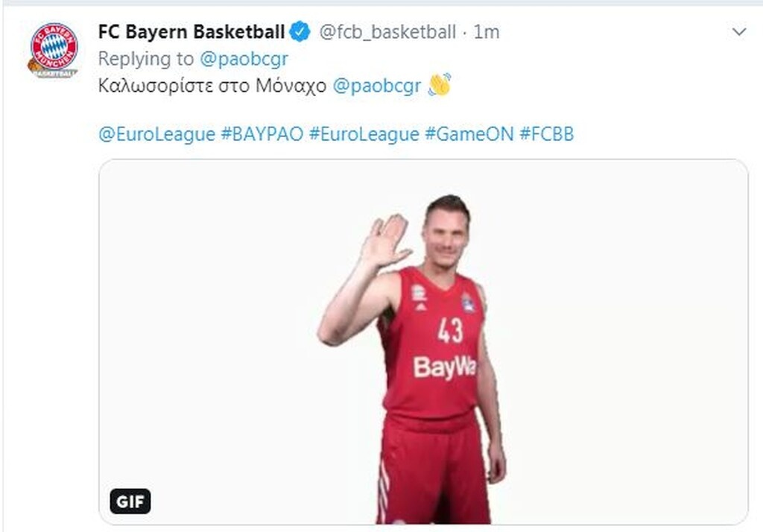
Task: Click the @paobcgr mention in tweet text
Action: [x=376, y=86]
